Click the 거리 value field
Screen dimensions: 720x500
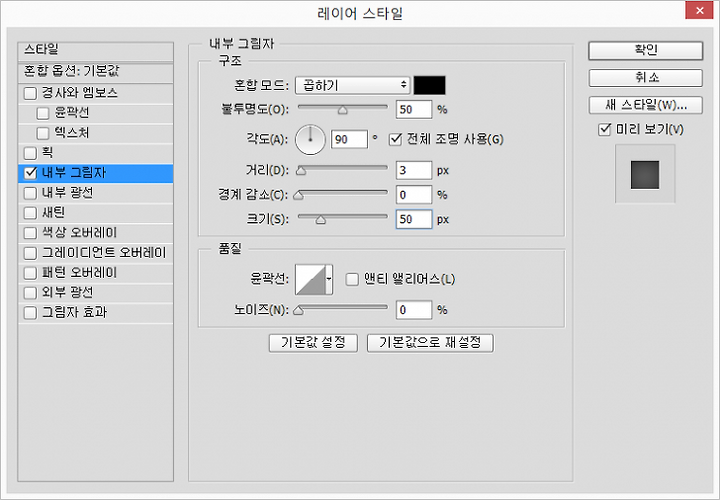click(x=414, y=170)
